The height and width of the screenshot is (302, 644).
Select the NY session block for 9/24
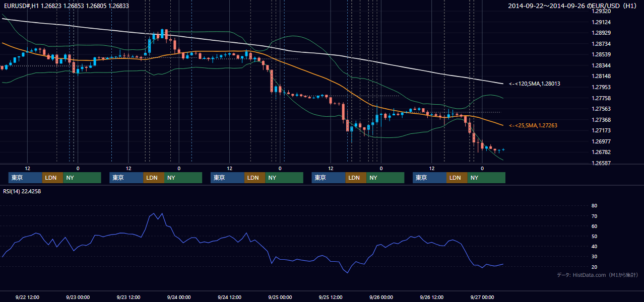coord(284,178)
